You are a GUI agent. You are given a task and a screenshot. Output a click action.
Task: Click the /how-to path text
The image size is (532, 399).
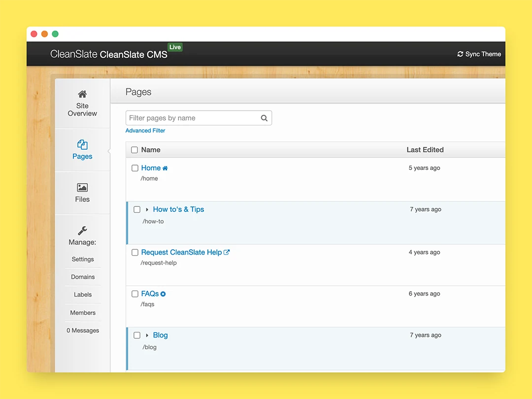(153, 221)
